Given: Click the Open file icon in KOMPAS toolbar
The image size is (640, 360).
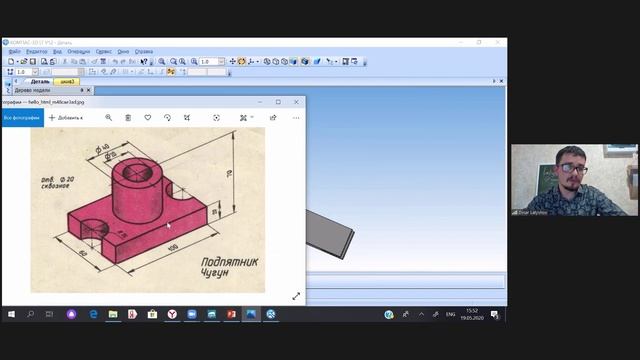Looking at the screenshot, I should coord(24,62).
